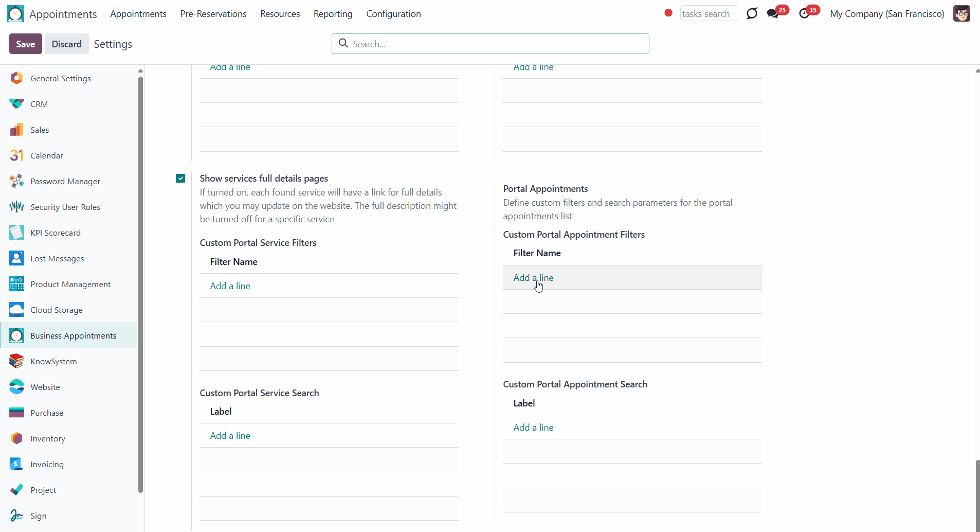Click the red recording status dot
The width and height of the screenshot is (980, 532).
click(x=668, y=13)
